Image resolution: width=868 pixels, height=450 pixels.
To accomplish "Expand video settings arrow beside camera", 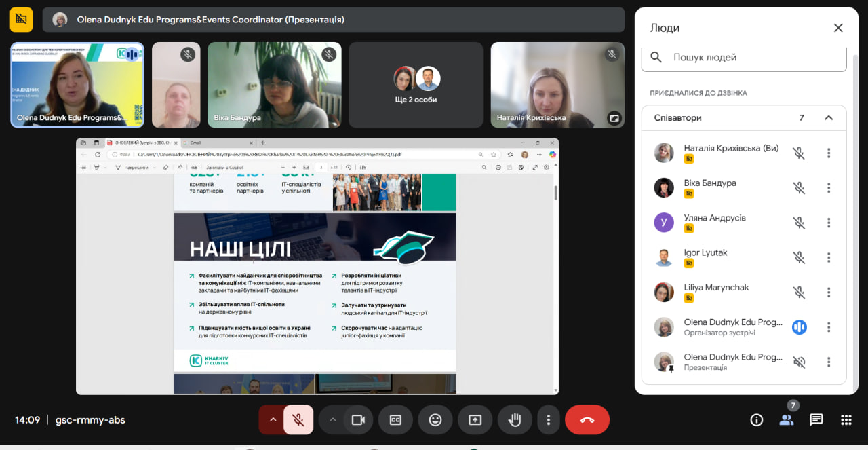I will tap(332, 419).
